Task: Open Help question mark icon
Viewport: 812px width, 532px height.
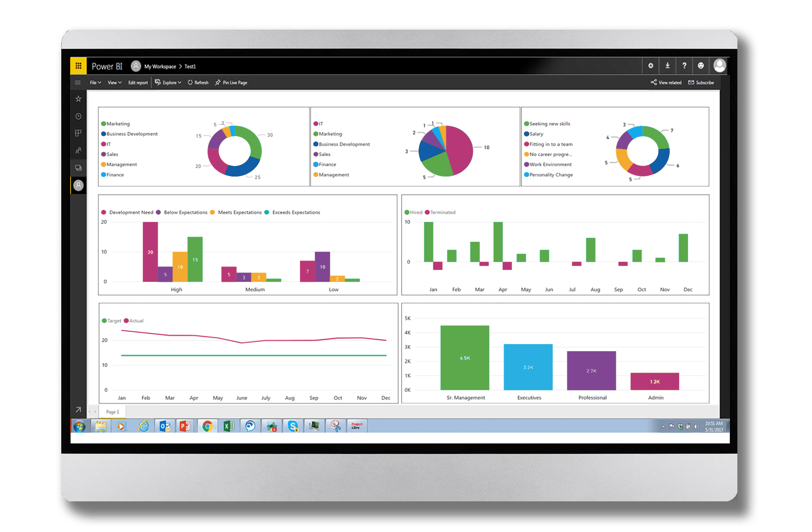Action: pyautogui.click(x=684, y=66)
